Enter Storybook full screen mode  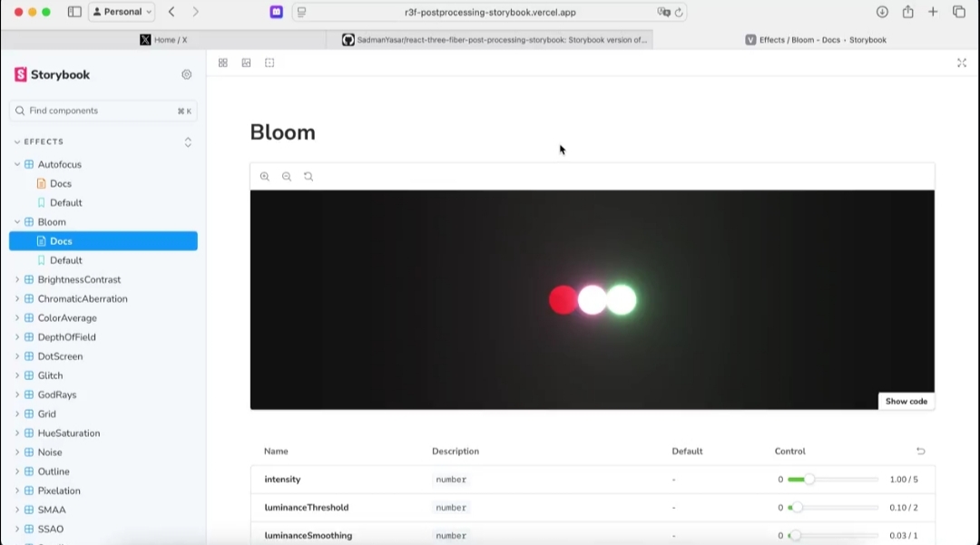pos(962,63)
